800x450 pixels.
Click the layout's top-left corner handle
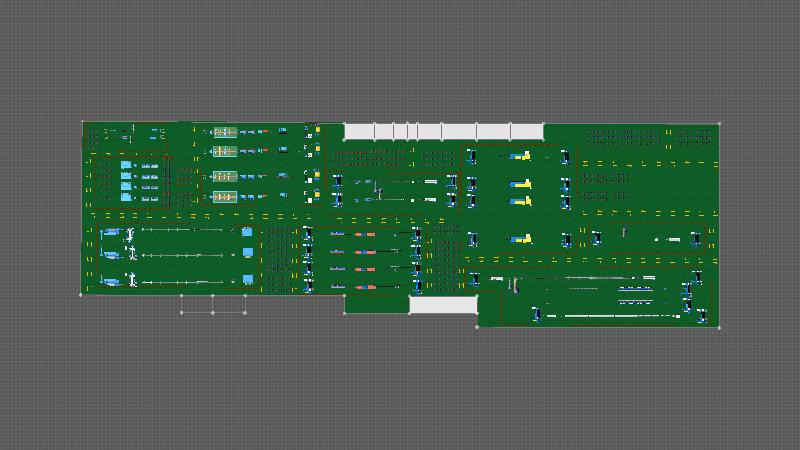tap(82, 122)
